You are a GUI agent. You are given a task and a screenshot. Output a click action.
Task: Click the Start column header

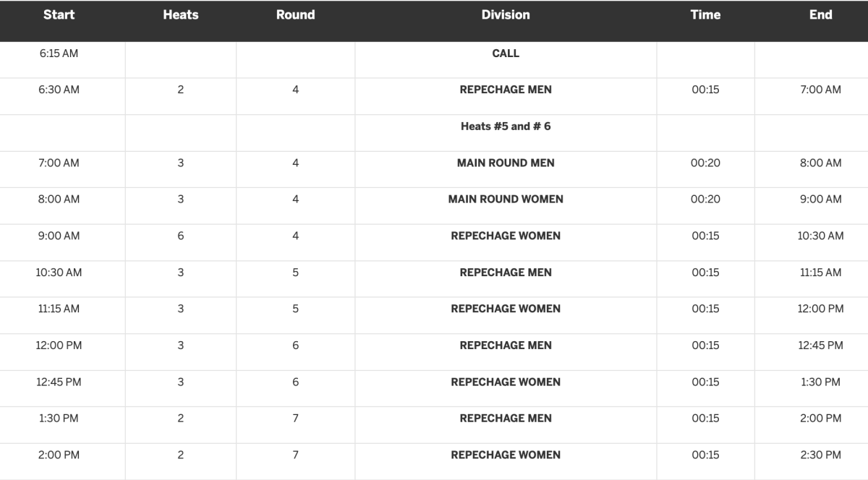pyautogui.click(x=59, y=15)
